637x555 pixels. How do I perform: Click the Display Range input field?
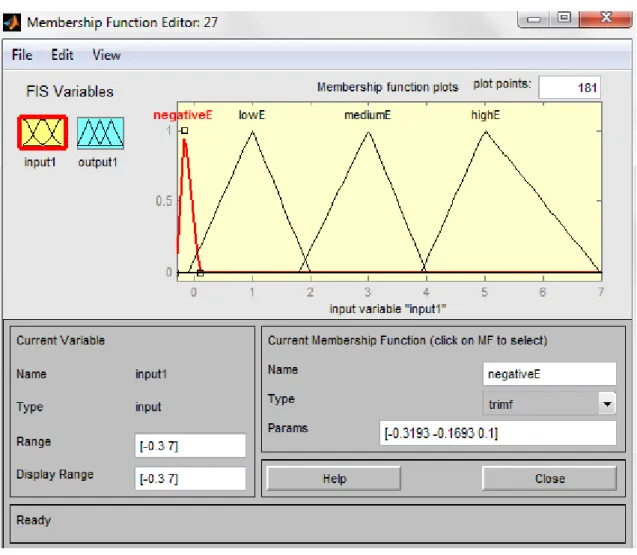click(x=190, y=479)
